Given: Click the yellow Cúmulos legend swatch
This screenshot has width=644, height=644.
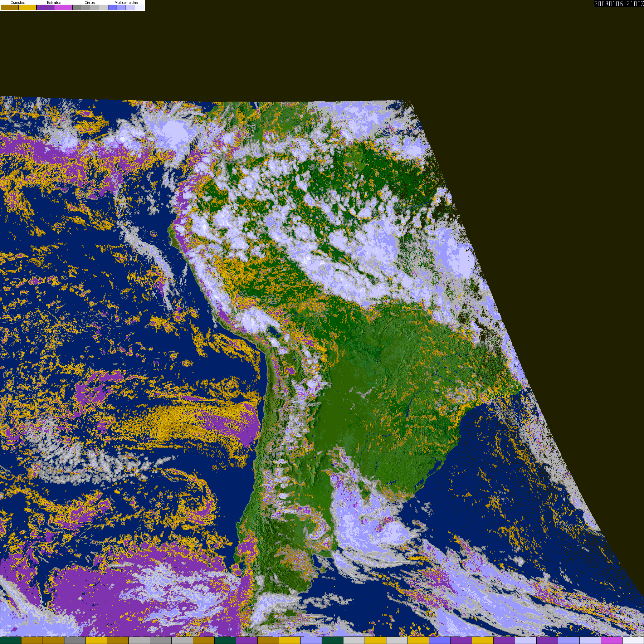Looking at the screenshot, I should tap(28, 7).
